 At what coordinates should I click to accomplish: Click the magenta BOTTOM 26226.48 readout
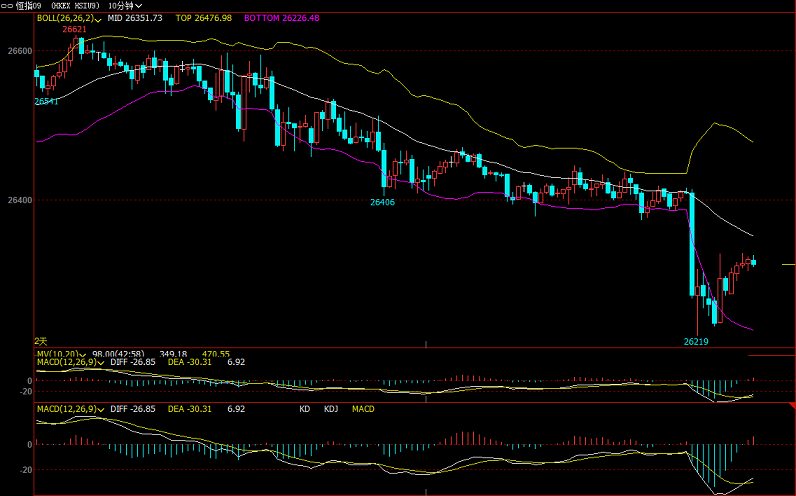281,18
